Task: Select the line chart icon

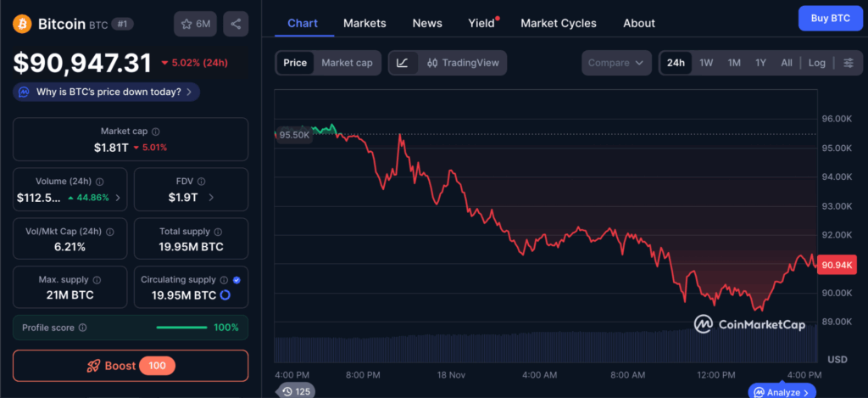Action: tap(403, 63)
